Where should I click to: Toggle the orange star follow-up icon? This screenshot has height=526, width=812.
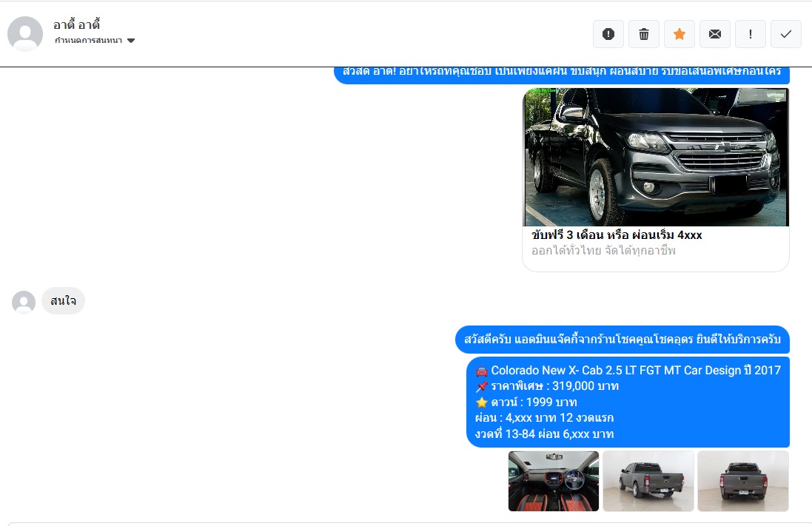[x=680, y=34]
